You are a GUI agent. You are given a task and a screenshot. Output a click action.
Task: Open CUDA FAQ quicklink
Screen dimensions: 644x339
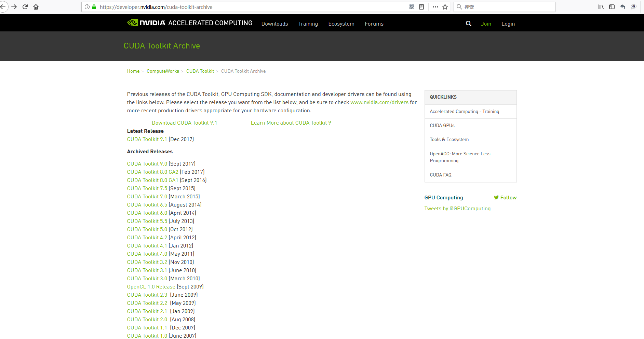point(470,175)
